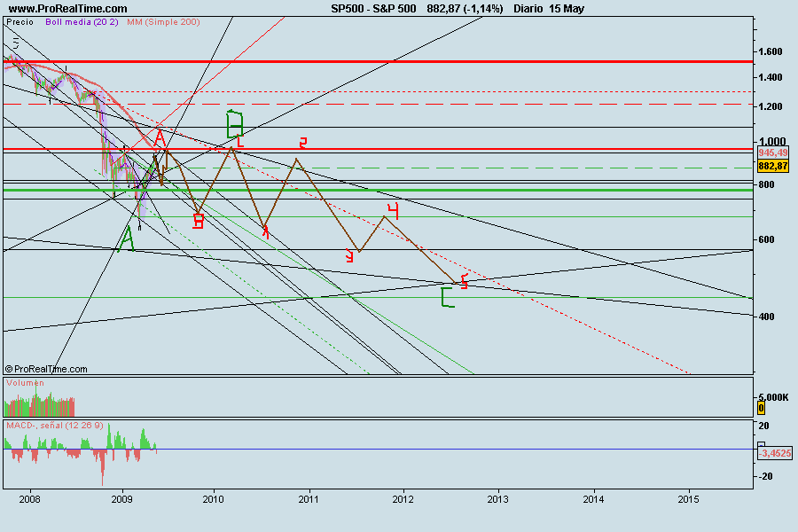Click the 1.400 price axis label
Viewport: 798px width, 532px height.
point(770,77)
